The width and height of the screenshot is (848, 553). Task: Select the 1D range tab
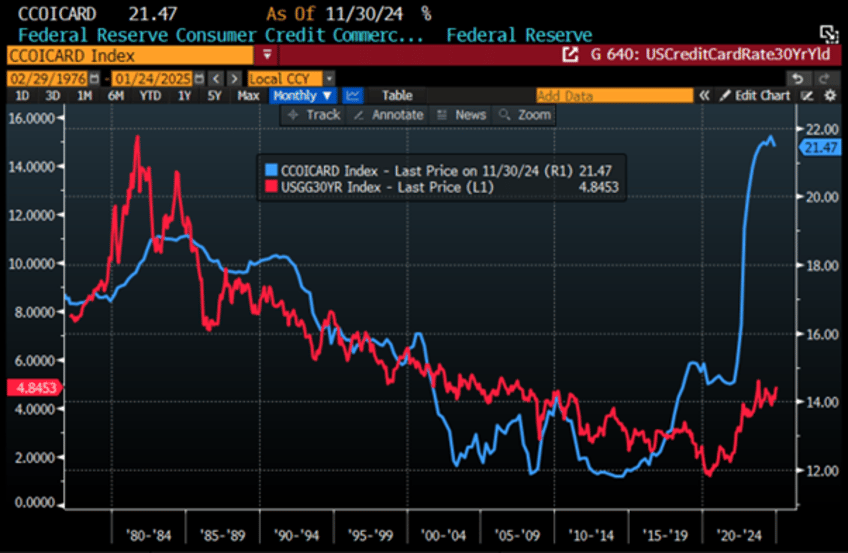22,96
